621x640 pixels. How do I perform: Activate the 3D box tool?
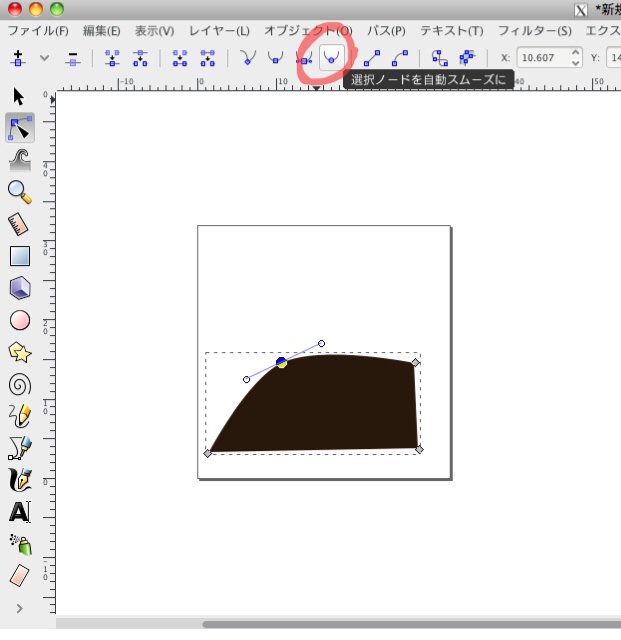[19, 288]
